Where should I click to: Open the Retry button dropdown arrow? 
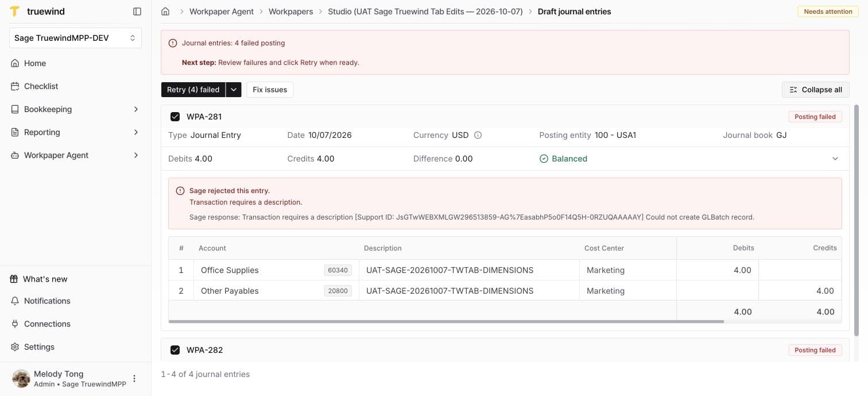(233, 90)
